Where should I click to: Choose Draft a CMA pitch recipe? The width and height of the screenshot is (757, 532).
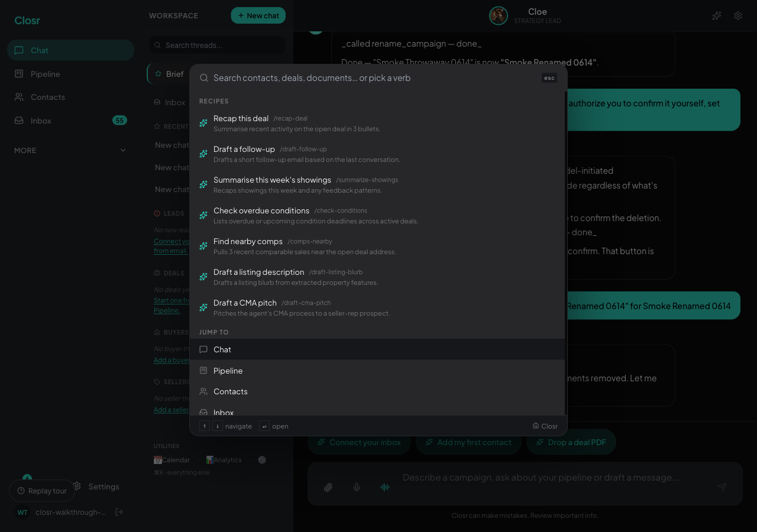[377, 307]
